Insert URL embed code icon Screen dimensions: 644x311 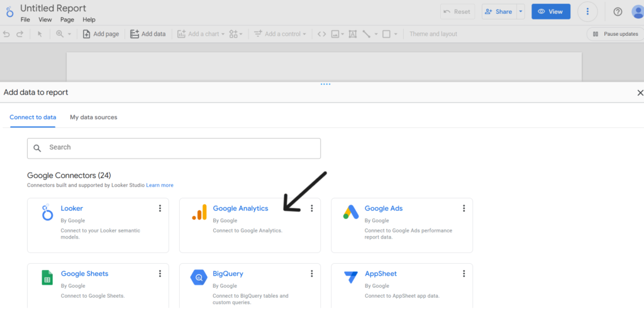(321, 34)
